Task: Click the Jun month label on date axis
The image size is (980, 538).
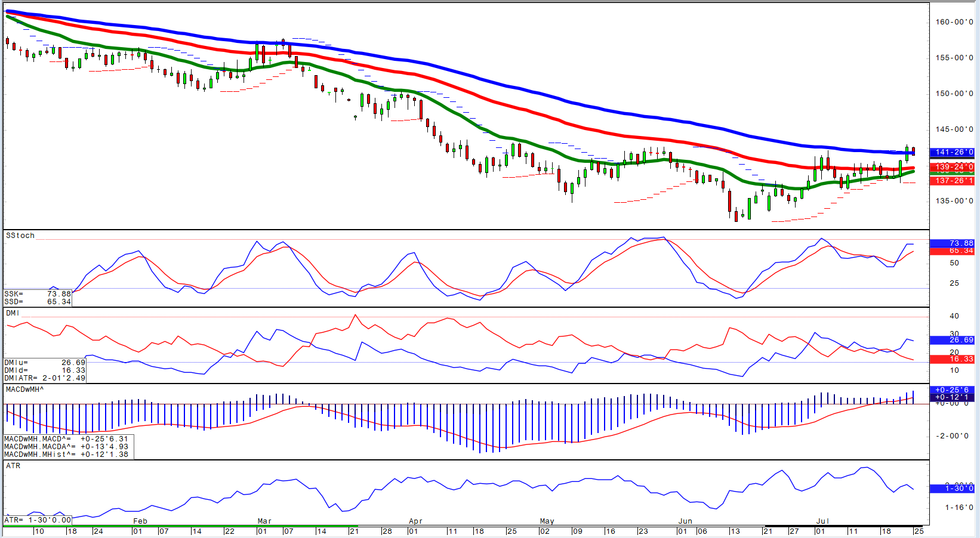Action: [685, 521]
